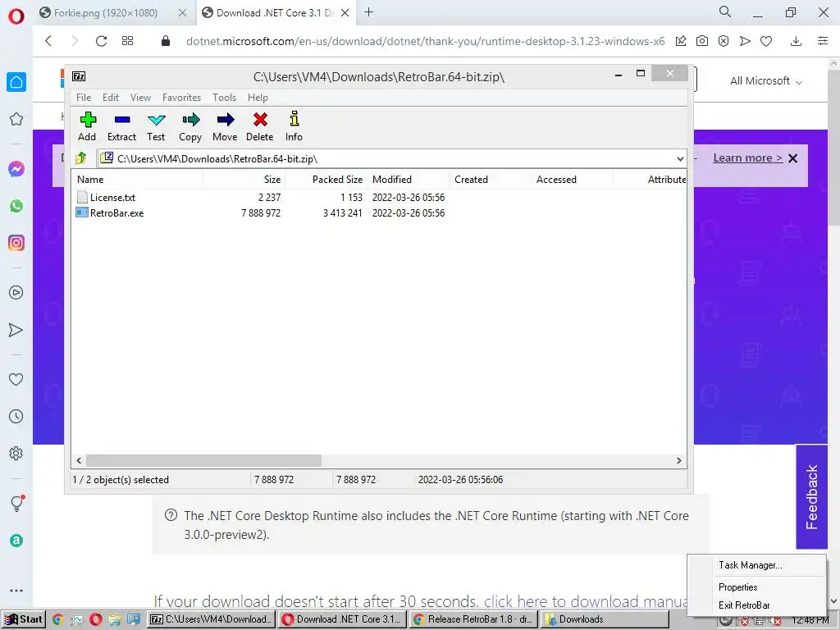Click the Opera URL address bar
The image size is (840, 630).
point(425,41)
